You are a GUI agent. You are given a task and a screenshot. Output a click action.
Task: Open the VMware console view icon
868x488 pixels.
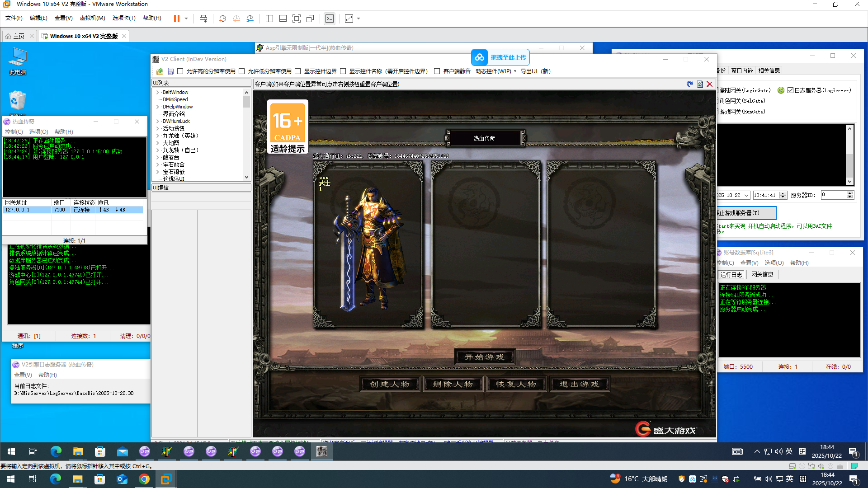pos(330,19)
